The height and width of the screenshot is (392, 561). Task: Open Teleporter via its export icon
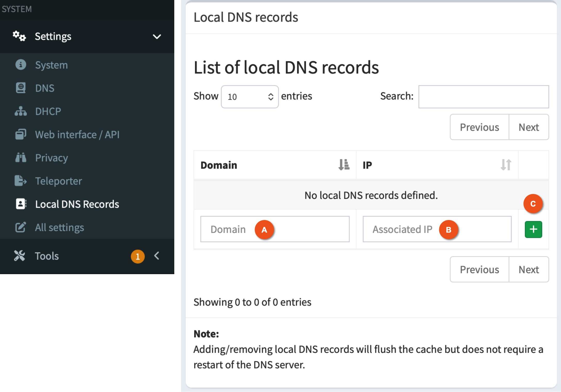[21, 181]
